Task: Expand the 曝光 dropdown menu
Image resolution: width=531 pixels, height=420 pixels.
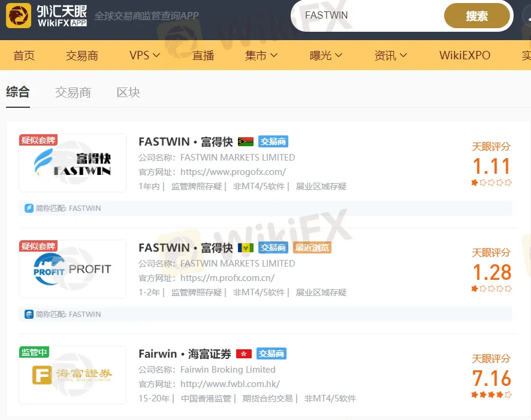Action: [326, 55]
